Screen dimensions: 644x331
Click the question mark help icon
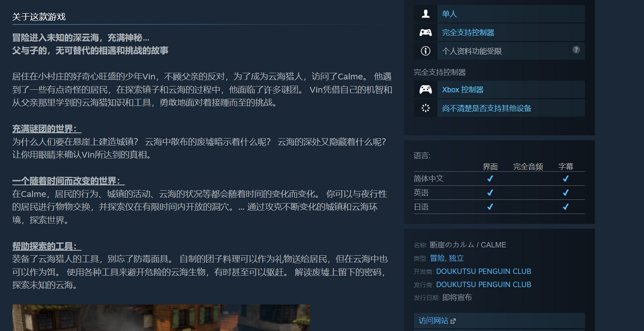point(576,49)
